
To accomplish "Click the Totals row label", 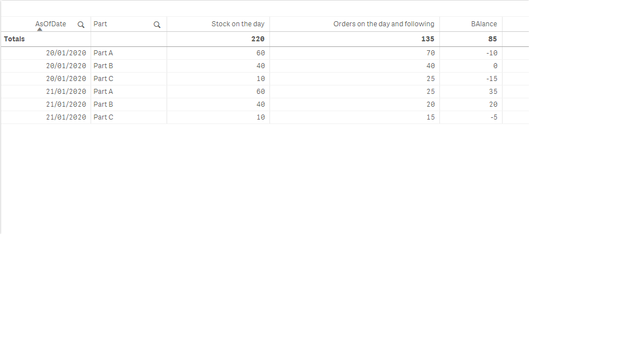I will tap(14, 39).
